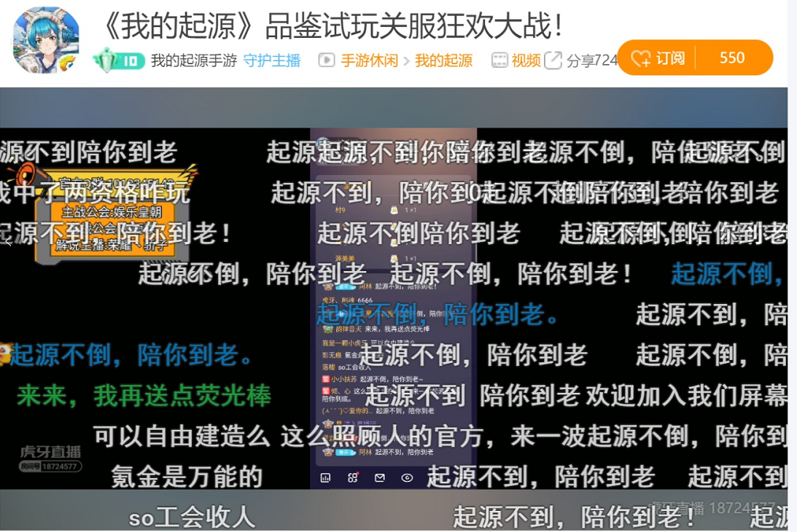Click the panel text 主战公会:娱乐皇朝
The width and height of the screenshot is (797, 532).
[111, 212]
